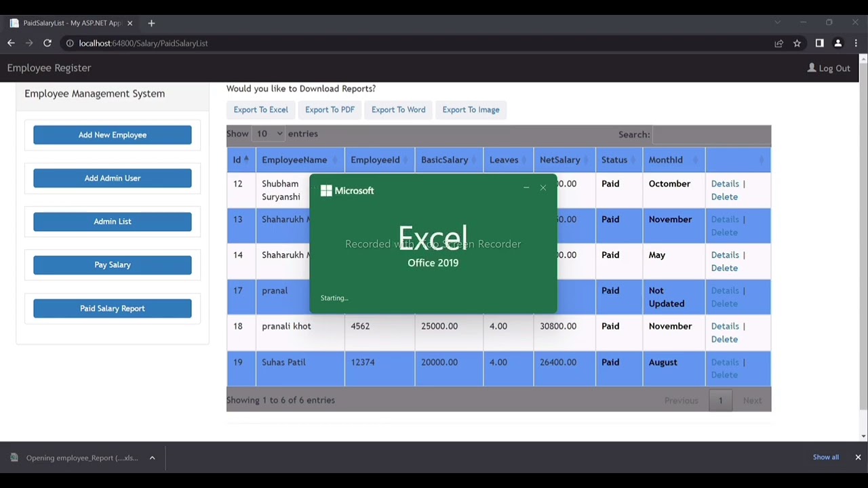Click the Log Out link
Image resolution: width=868 pixels, height=488 pixels.
point(829,68)
